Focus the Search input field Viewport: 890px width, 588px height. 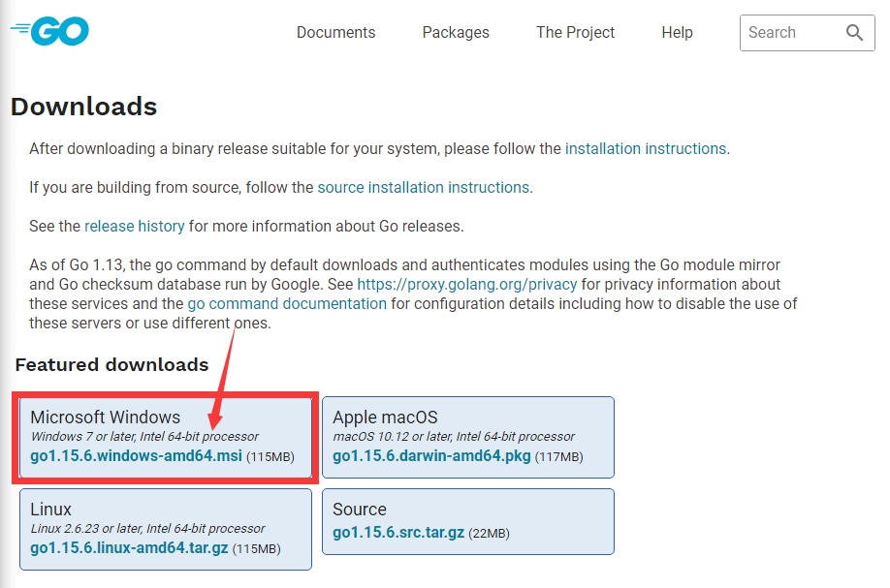[785, 33]
